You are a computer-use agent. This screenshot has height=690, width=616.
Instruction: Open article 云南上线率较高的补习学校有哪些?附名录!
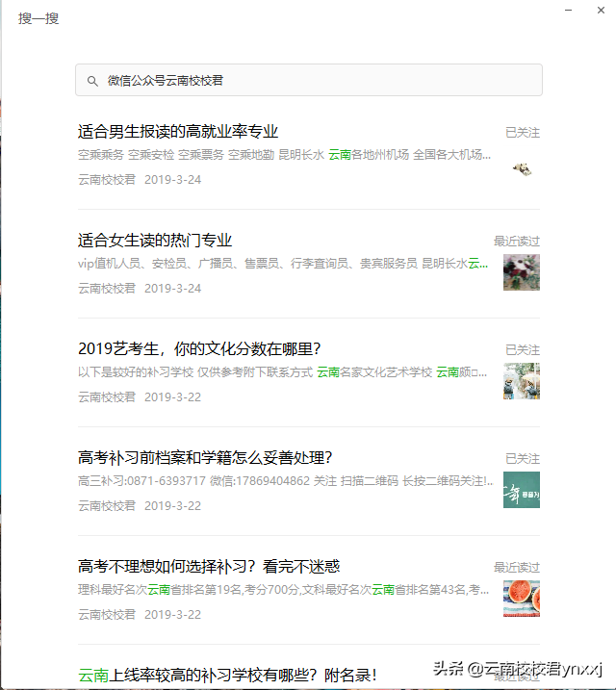point(227,675)
